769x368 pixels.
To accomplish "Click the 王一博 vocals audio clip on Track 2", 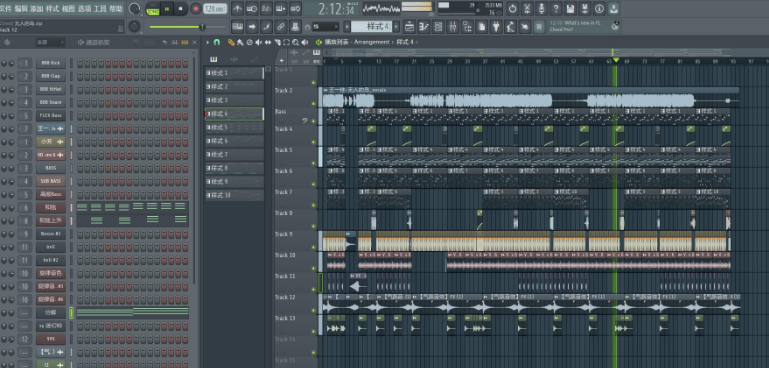I will [x=530, y=98].
